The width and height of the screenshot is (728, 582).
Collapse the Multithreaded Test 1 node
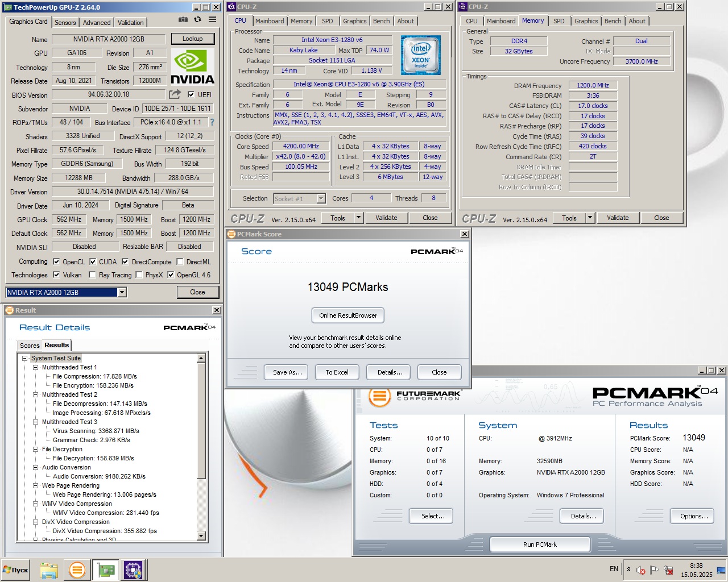tap(35, 367)
